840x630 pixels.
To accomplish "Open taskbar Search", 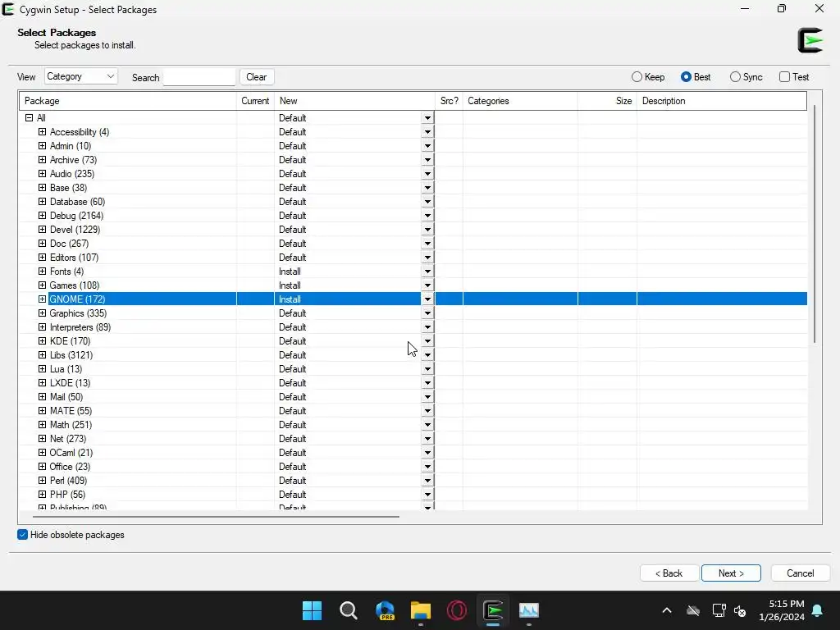I will [348, 610].
